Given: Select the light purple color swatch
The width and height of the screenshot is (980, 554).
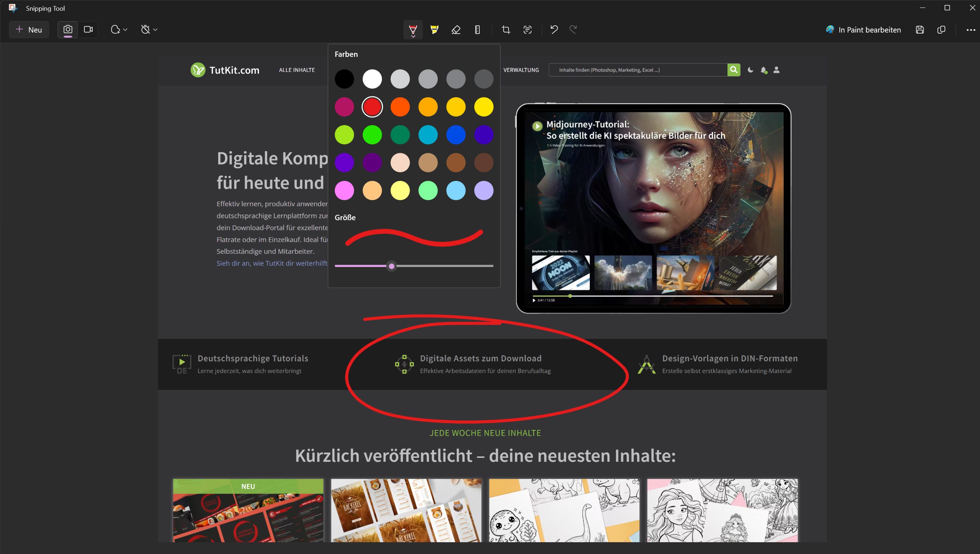Looking at the screenshot, I should click(x=484, y=191).
